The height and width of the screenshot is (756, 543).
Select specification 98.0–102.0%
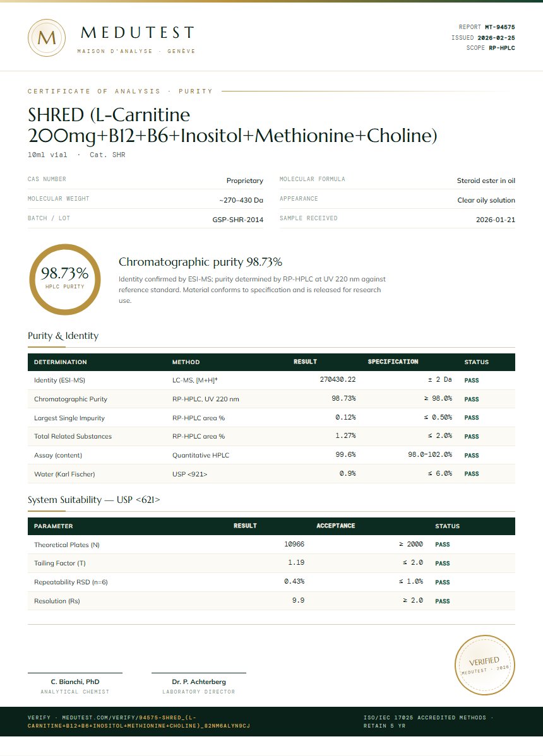click(430, 454)
